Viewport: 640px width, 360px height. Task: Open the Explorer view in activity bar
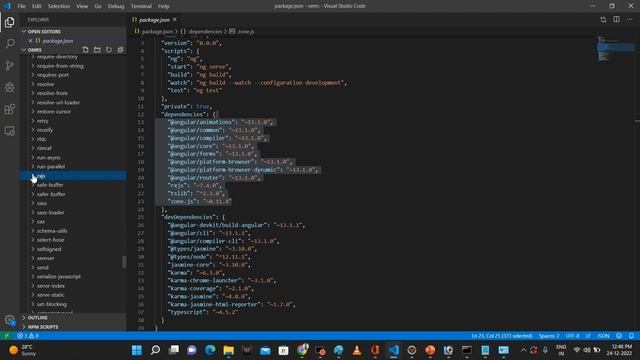click(9, 22)
